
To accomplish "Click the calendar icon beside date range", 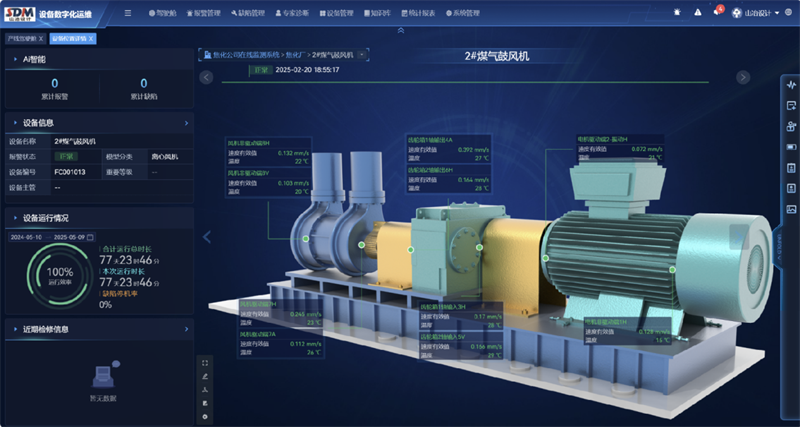I will 90,238.
